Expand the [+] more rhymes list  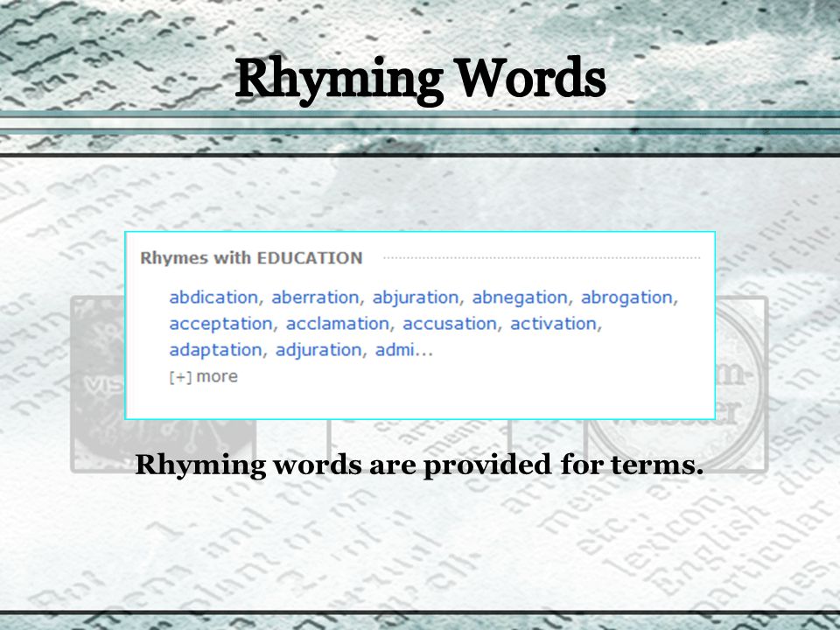pos(203,376)
